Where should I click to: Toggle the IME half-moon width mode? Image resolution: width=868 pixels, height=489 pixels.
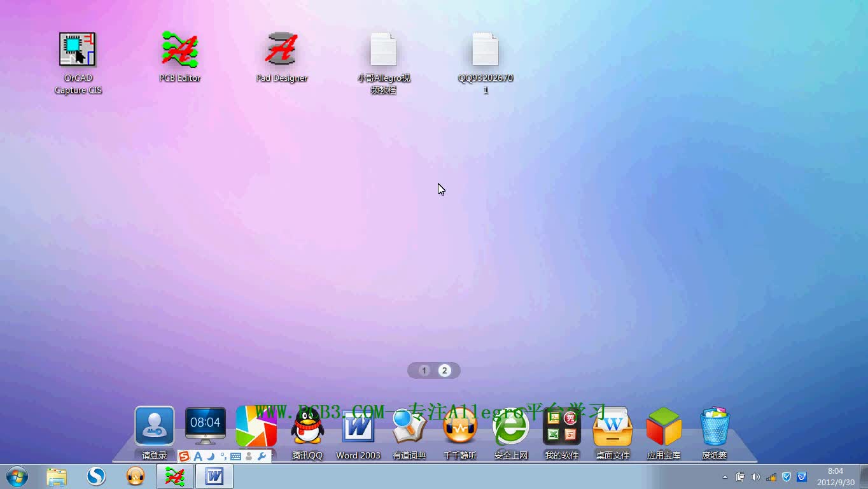click(x=210, y=457)
